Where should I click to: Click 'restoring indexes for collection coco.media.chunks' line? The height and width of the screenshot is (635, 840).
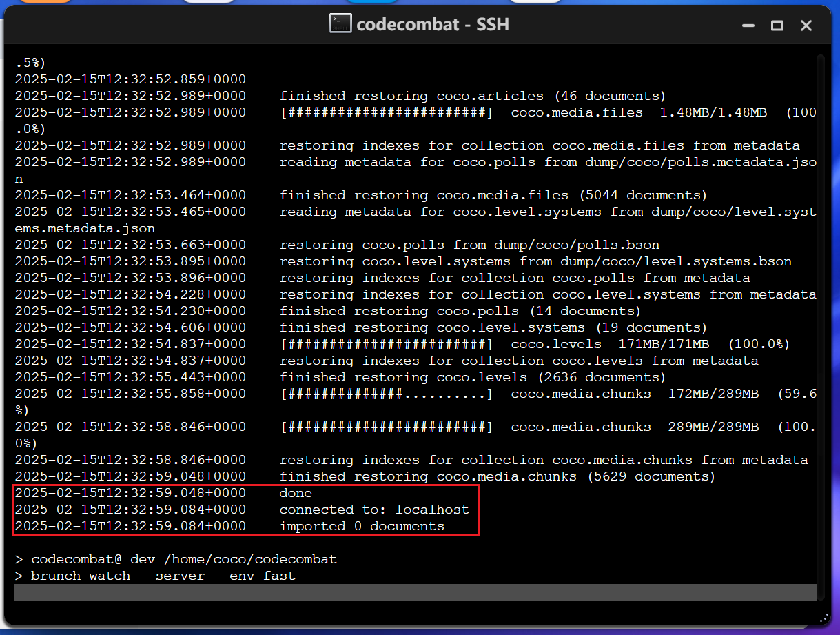(x=543, y=460)
